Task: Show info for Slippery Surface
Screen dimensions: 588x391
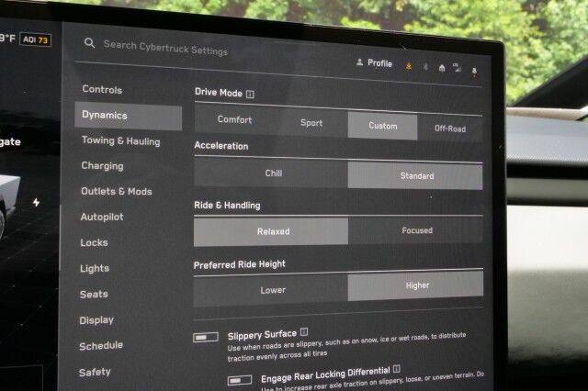Action: [x=304, y=332]
